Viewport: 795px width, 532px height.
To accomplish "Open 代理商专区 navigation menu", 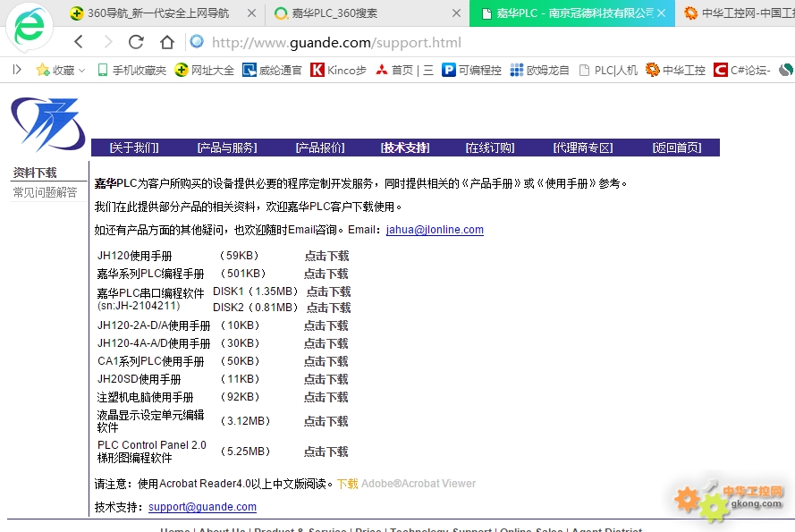I will pyautogui.click(x=583, y=148).
